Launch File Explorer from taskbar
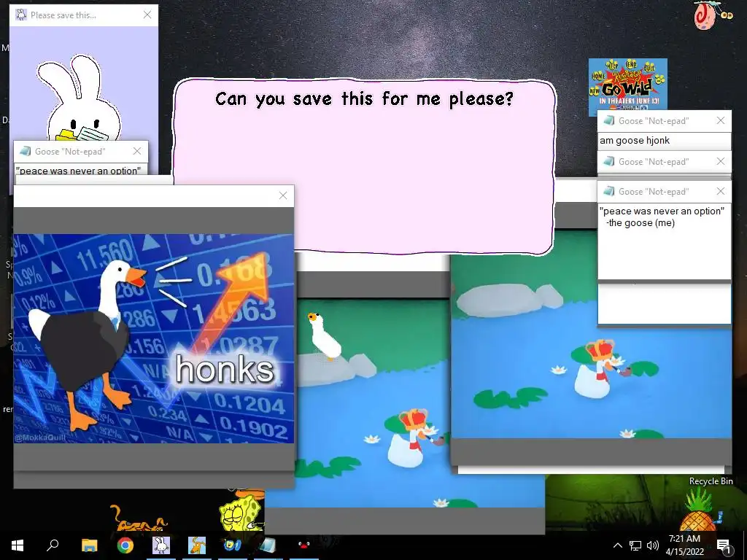 click(x=89, y=545)
